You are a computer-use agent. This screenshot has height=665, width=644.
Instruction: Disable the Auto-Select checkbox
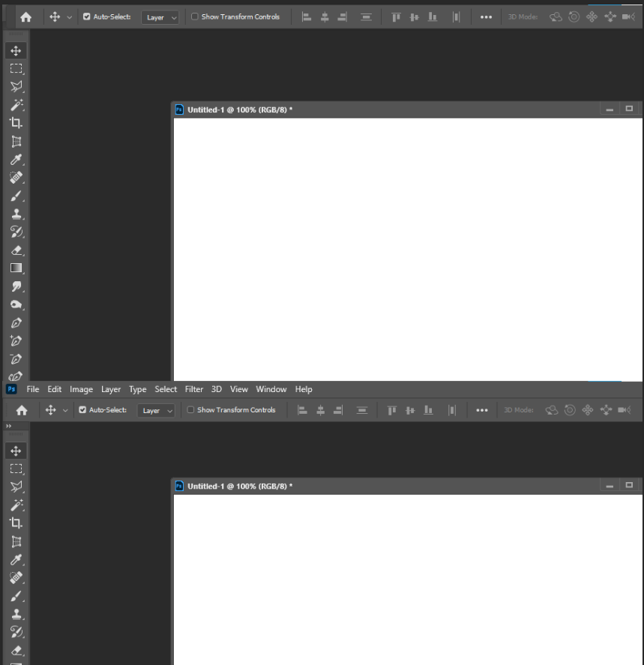click(x=86, y=16)
